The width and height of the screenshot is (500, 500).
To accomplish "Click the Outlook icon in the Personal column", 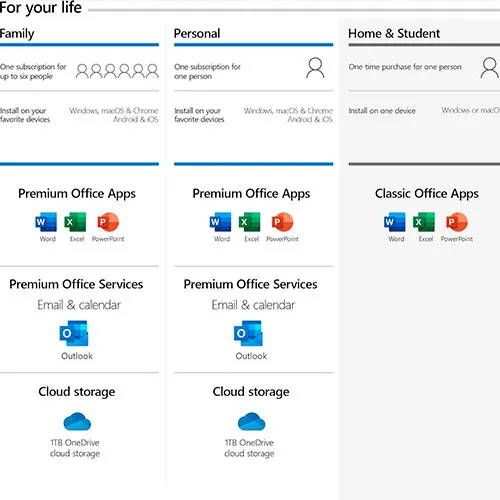I will click(248, 333).
